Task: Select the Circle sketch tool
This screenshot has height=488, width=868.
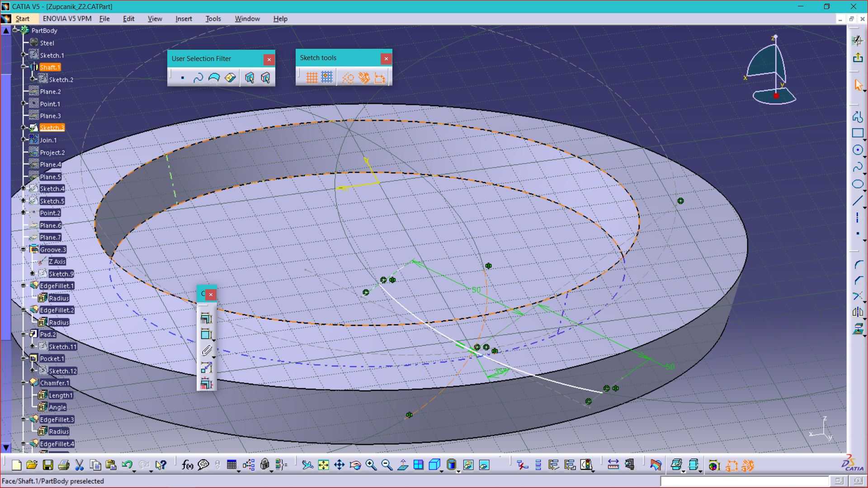Action: [858, 150]
